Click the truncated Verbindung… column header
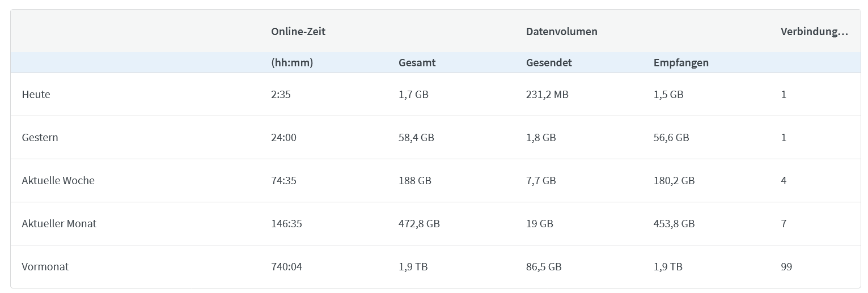Viewport: 868px width, 293px height. 814,32
